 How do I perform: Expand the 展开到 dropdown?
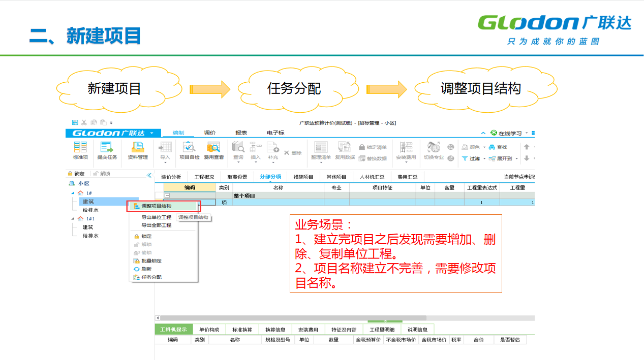pyautogui.click(x=515, y=158)
